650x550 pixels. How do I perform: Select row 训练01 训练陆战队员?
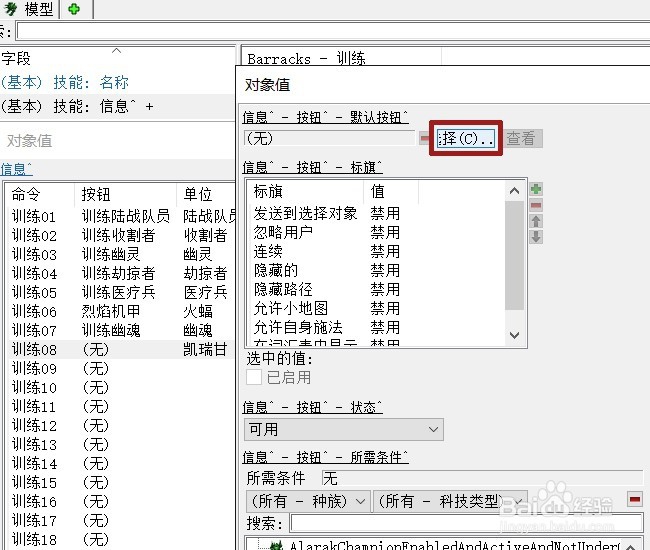click(x=122, y=216)
